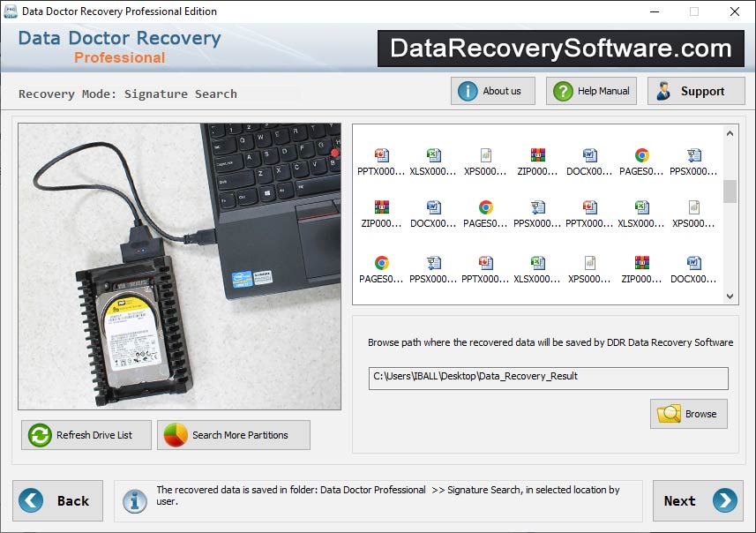Select PPSX file icon in second row
756x533 pixels.
537,206
